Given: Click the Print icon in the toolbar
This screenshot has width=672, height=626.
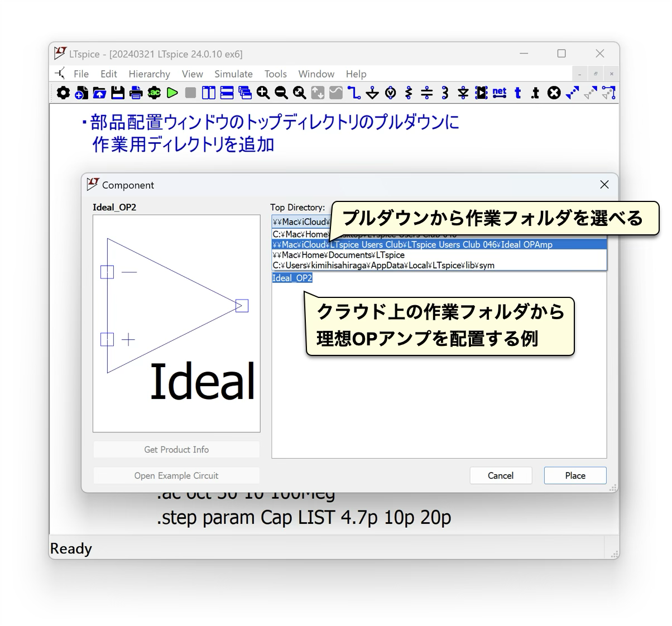Looking at the screenshot, I should (136, 93).
